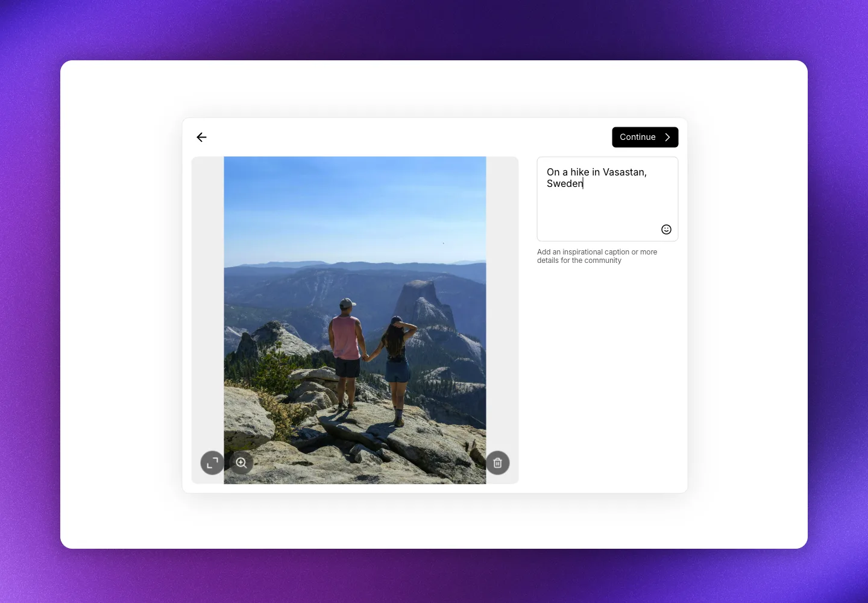Screen dimensions: 868x603
Task: Select the uploaded hiking photo preview
Action: (355, 320)
